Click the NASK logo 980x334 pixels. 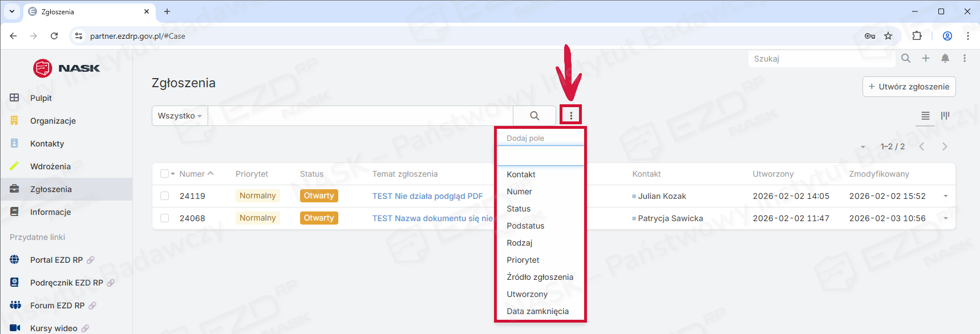coord(66,68)
